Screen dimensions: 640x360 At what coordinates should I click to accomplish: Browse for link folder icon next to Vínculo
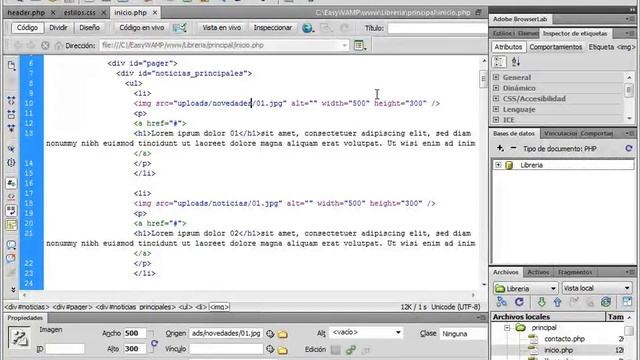point(282,350)
